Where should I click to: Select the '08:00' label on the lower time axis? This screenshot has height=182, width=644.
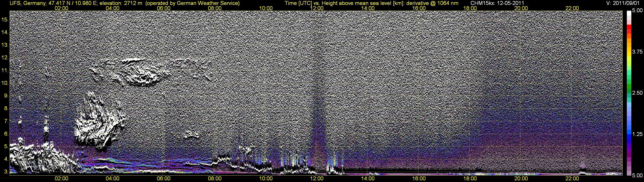[215, 179]
